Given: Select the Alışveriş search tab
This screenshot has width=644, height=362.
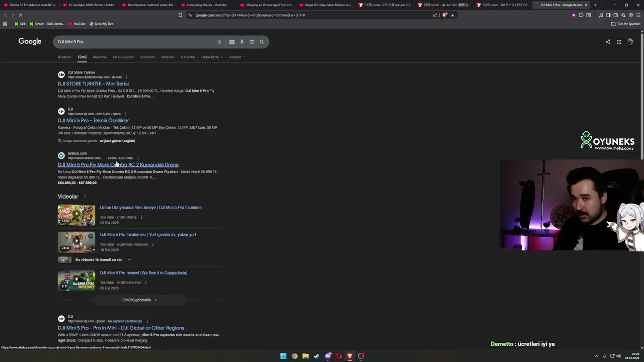Looking at the screenshot, I should click(100, 57).
